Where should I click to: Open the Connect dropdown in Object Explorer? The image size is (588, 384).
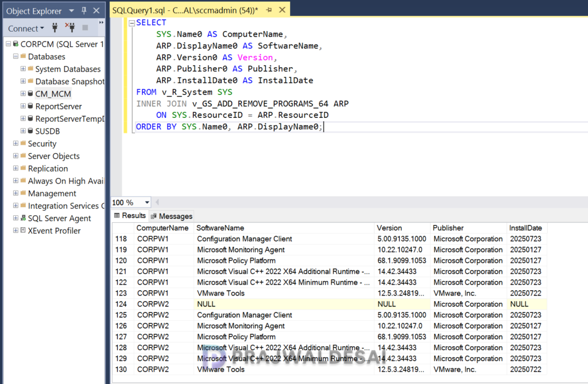click(x=26, y=29)
